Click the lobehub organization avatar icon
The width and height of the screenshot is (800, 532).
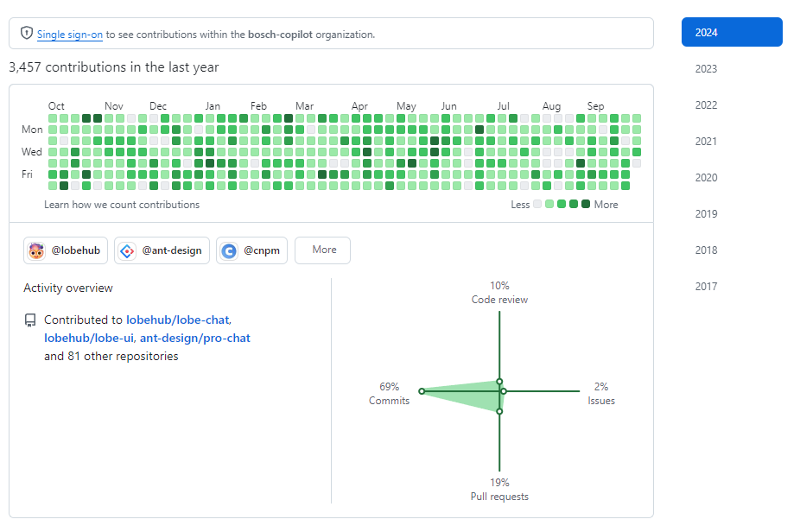point(36,251)
